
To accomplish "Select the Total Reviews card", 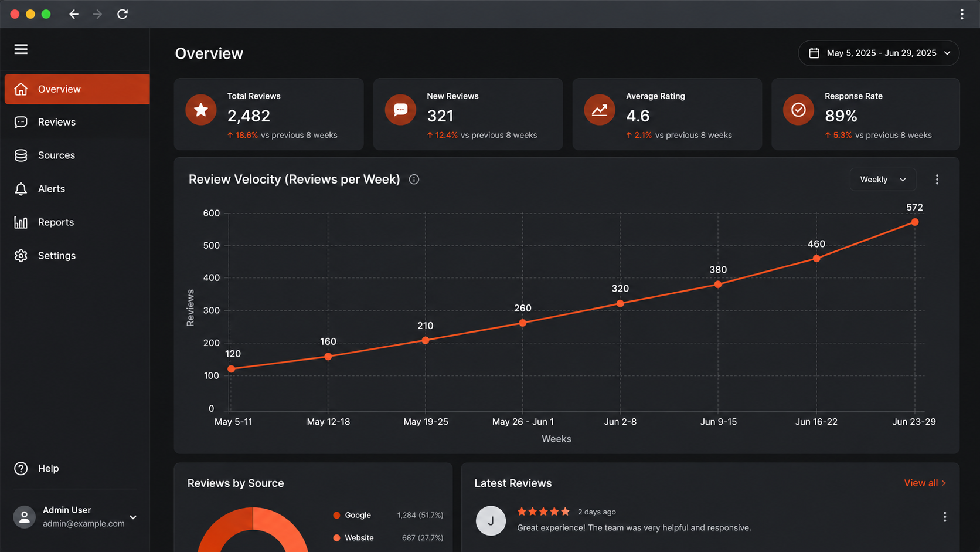I will (269, 114).
